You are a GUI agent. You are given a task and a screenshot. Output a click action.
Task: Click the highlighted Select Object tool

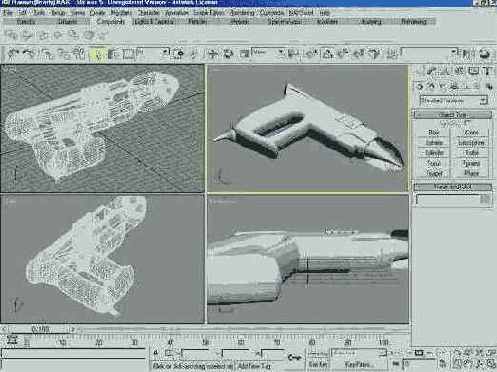click(x=97, y=54)
